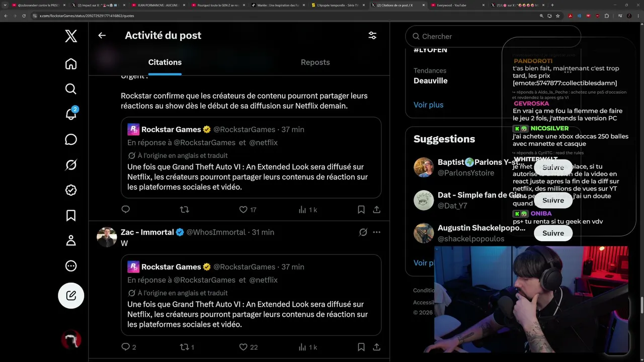Expand the more options on Zac's post
644x362 pixels.
[x=376, y=232]
